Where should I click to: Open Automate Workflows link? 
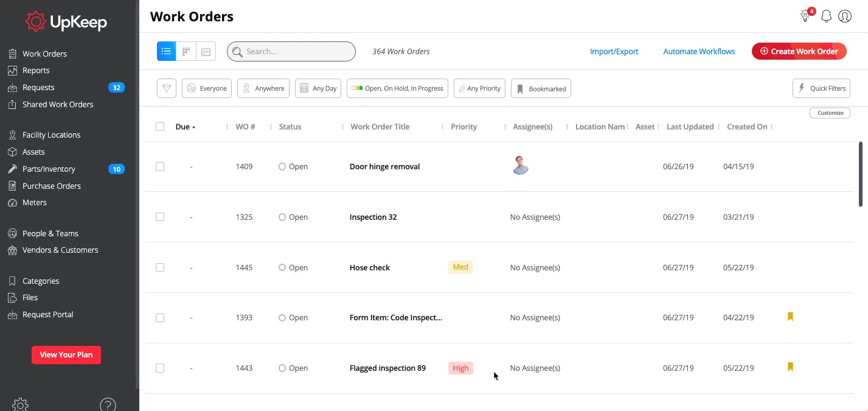(698, 52)
